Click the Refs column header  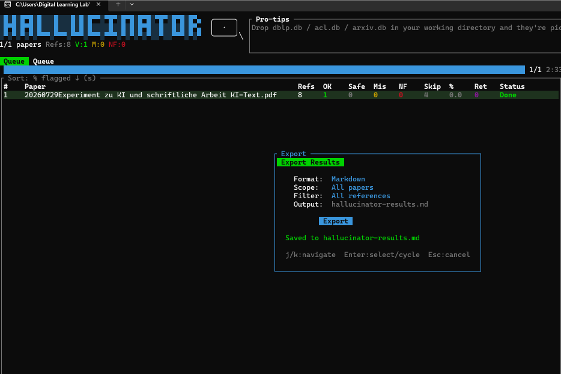click(306, 86)
